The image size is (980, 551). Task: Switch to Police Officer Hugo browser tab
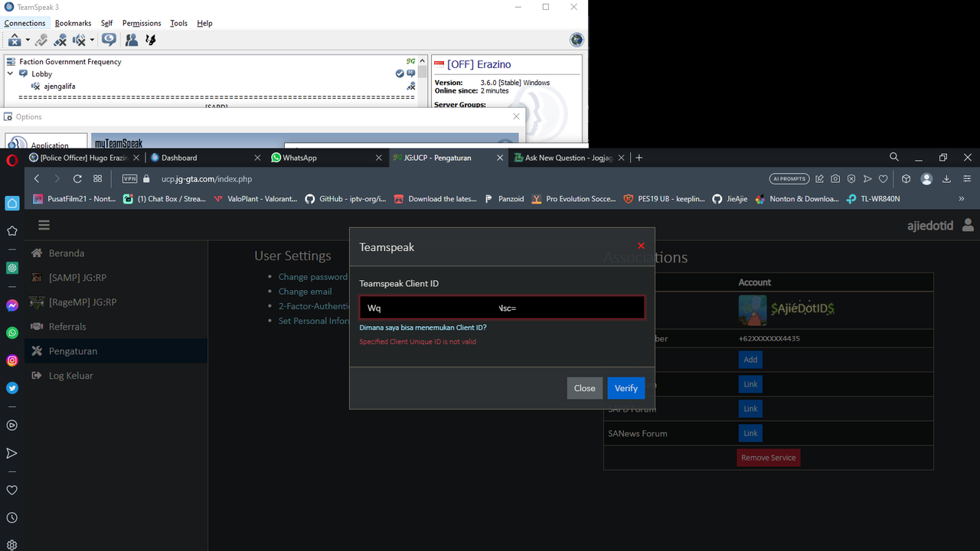83,158
